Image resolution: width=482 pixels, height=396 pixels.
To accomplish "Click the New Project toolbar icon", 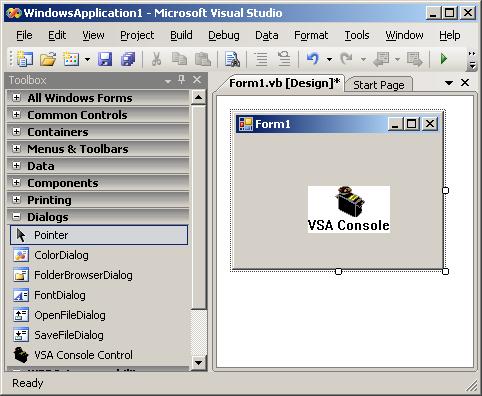I will [x=25, y=59].
